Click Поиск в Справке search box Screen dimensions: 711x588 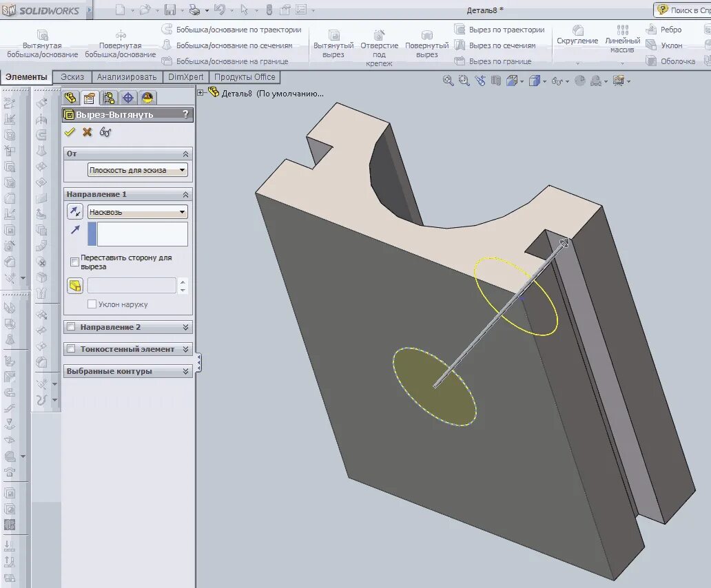click(x=683, y=10)
